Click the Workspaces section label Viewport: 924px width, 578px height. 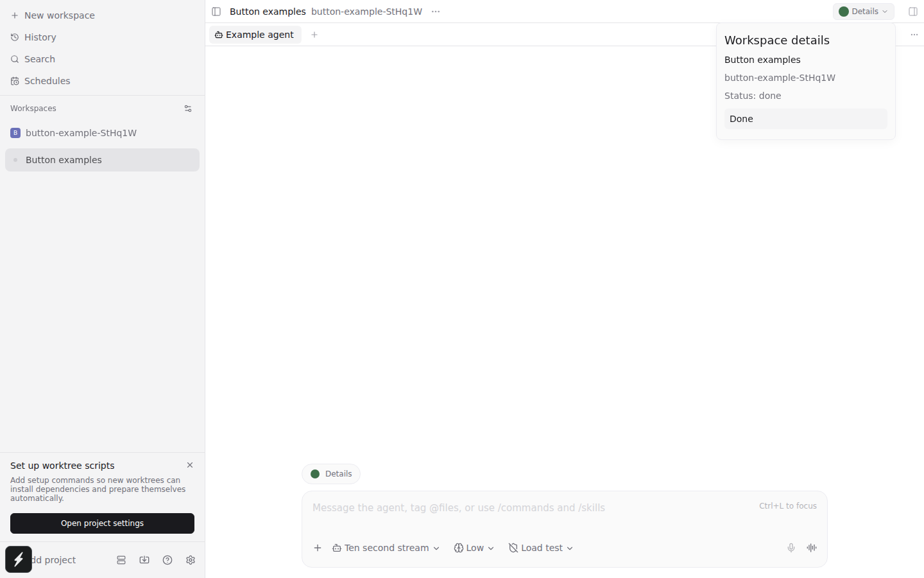(x=33, y=109)
